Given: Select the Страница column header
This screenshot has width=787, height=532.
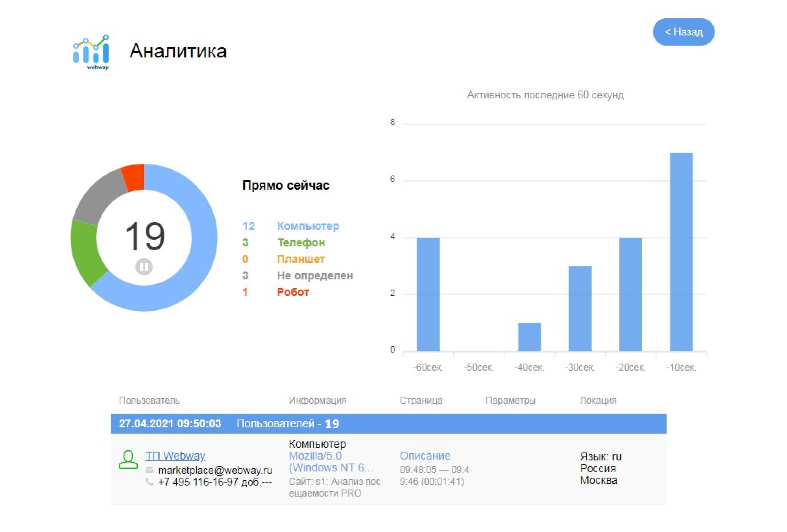Looking at the screenshot, I should pyautogui.click(x=421, y=400).
